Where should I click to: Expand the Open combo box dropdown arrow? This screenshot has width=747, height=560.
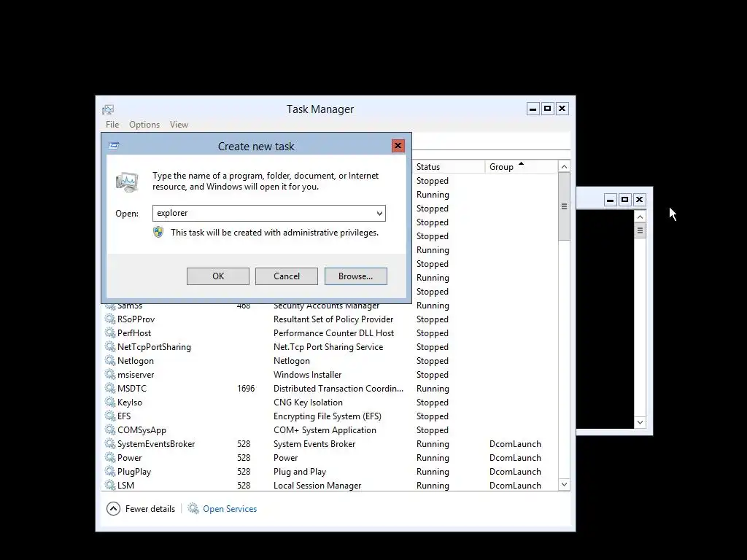(x=379, y=214)
